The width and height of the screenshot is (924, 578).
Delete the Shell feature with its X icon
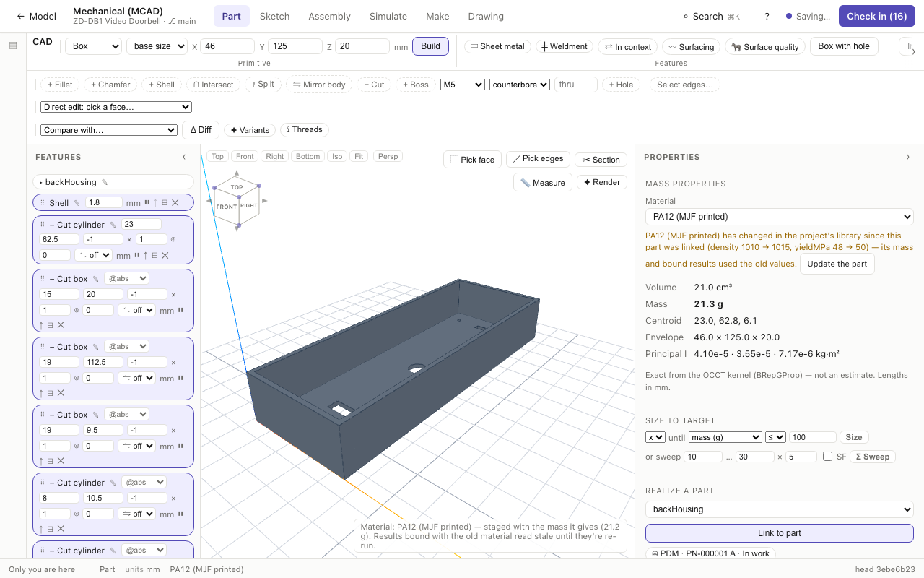(x=175, y=203)
